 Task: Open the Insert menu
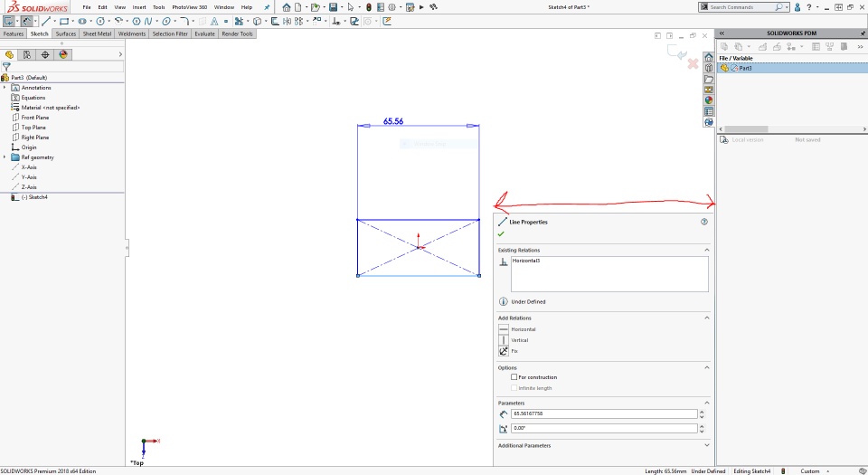pyautogui.click(x=139, y=7)
